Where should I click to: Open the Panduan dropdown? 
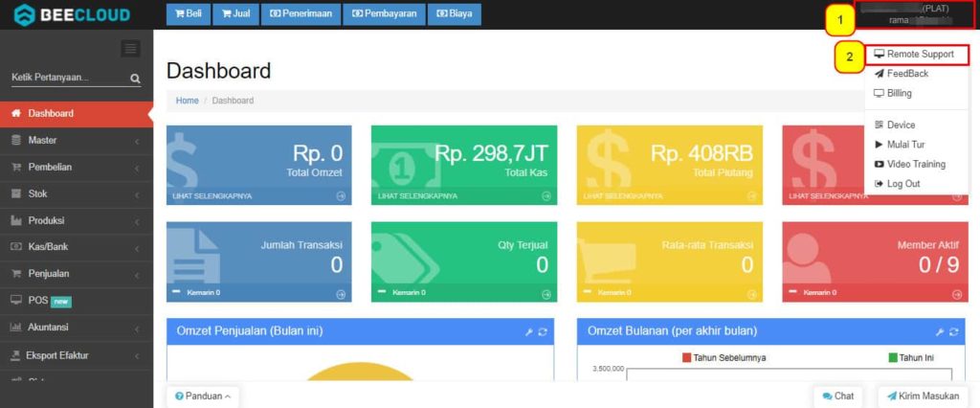203,396
